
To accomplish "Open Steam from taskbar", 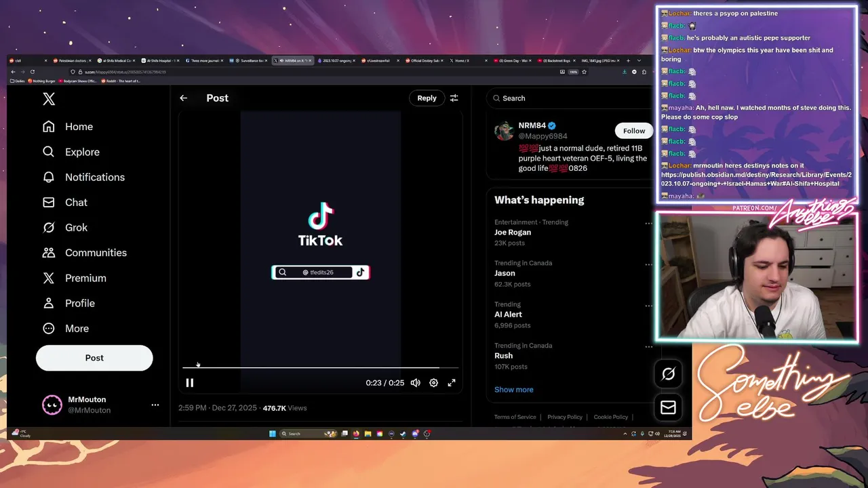I will coord(403,434).
